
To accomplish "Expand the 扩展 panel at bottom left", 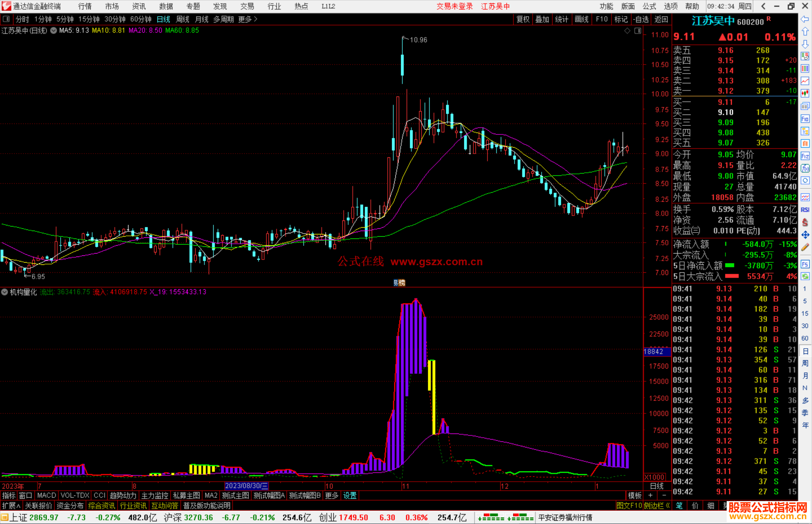I will click(x=11, y=506).
